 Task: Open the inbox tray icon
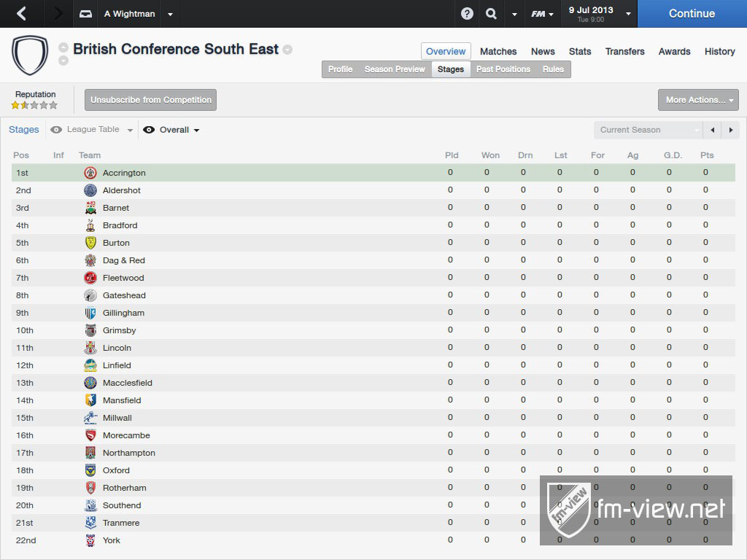pyautogui.click(x=86, y=14)
